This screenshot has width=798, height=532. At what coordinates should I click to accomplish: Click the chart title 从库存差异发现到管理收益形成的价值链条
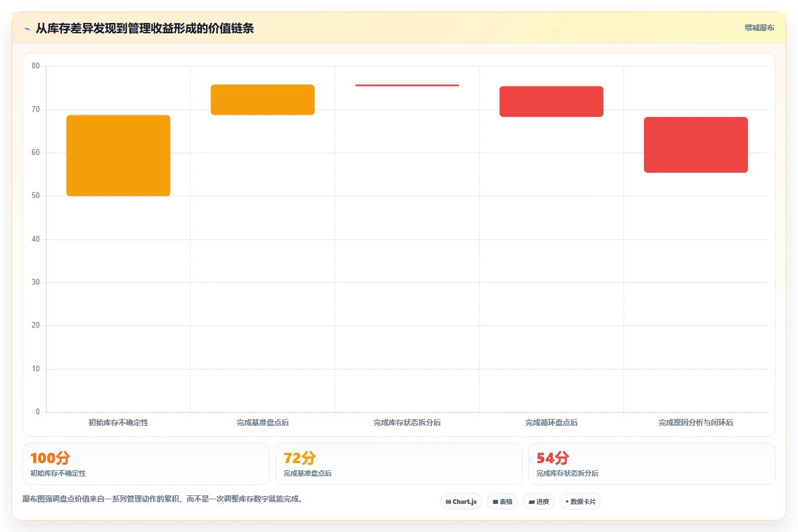point(145,29)
